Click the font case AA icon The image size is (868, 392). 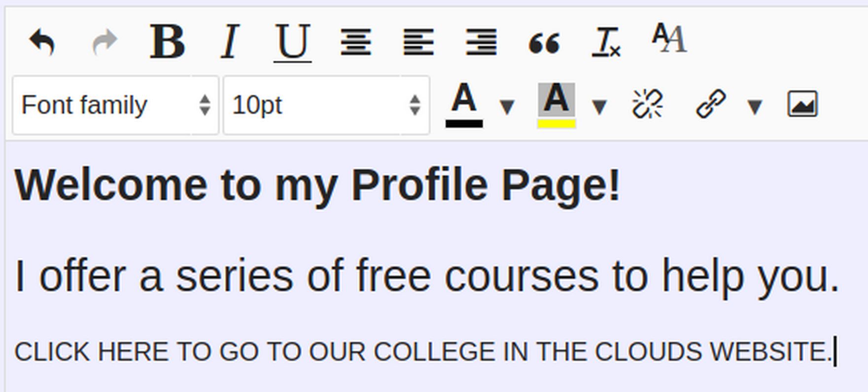pos(669,38)
